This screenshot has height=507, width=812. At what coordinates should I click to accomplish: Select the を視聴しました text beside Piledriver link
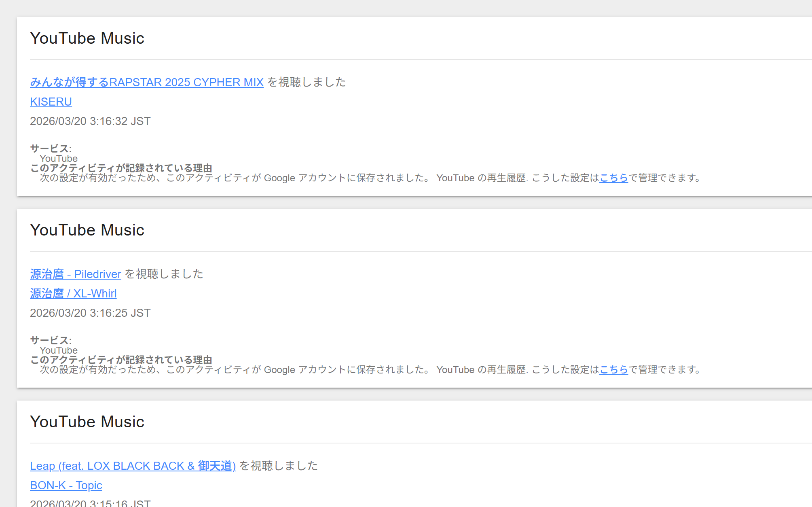(x=163, y=274)
